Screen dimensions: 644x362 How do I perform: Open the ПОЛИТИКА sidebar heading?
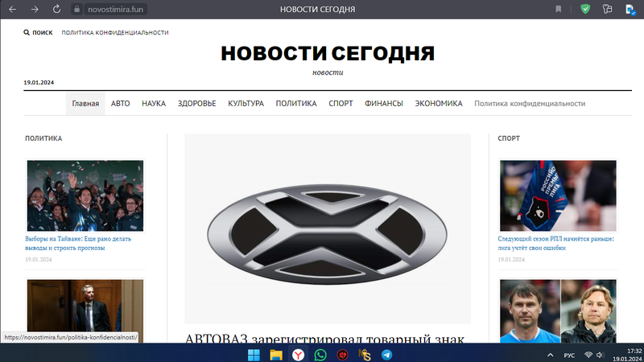pos(43,138)
